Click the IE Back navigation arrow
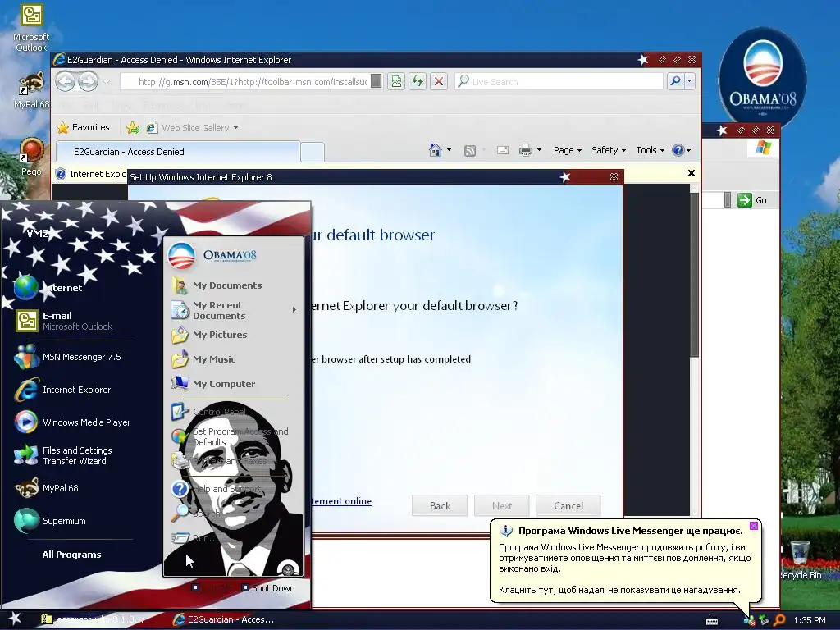Viewport: 840px width, 630px height. click(66, 82)
